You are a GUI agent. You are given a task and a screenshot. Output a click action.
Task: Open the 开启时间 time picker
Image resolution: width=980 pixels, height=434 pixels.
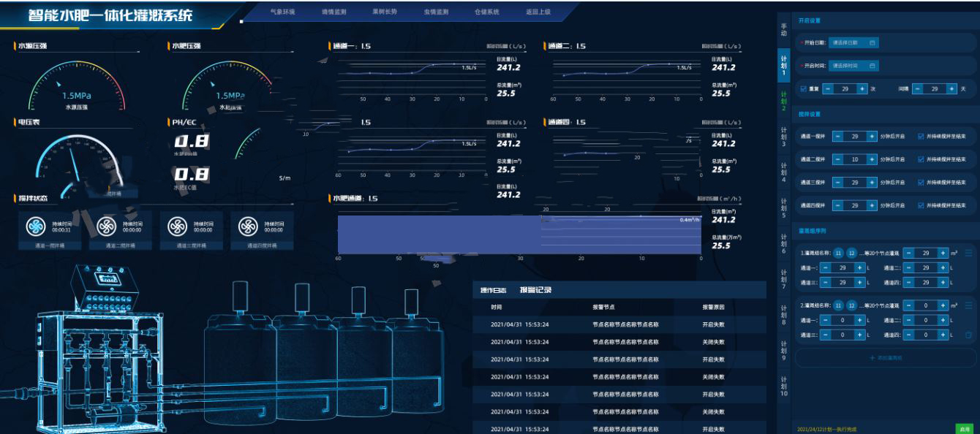pos(853,66)
